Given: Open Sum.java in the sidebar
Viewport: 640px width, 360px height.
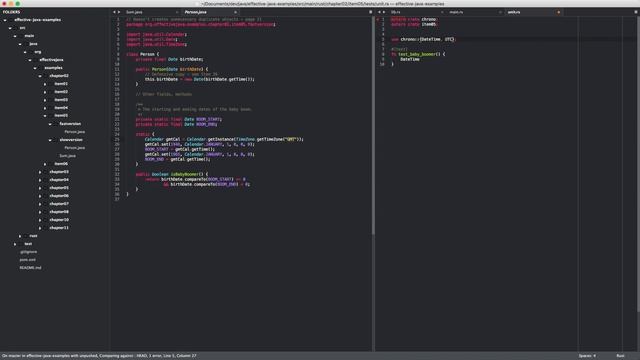Looking at the screenshot, I should click(67, 156).
